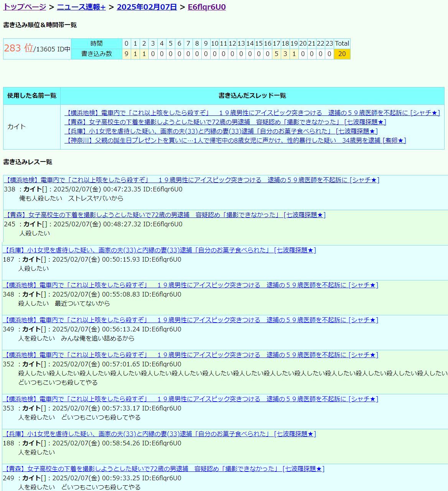Open 兵庫 thread title above post 188
This screenshot has width=448, height=491.
[159, 434]
